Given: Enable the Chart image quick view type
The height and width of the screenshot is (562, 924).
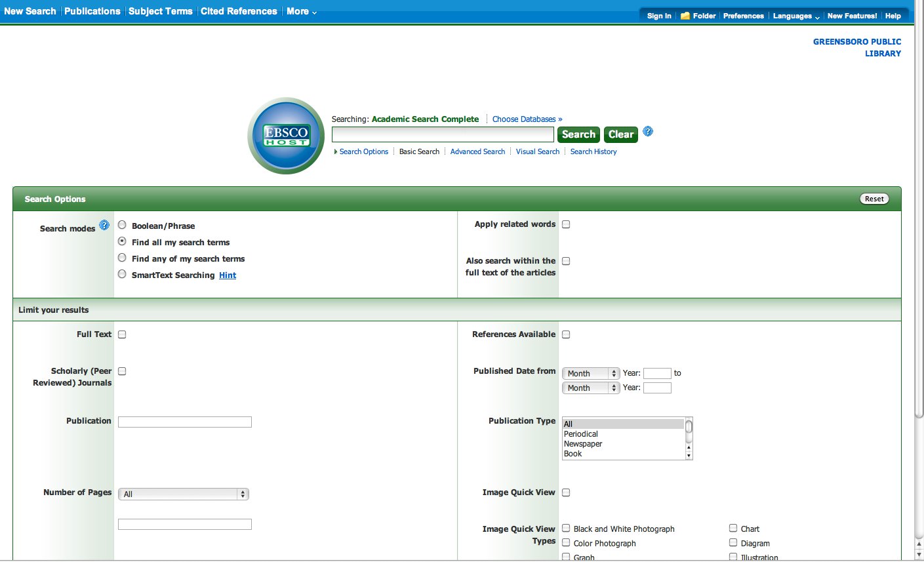Looking at the screenshot, I should click(x=733, y=528).
